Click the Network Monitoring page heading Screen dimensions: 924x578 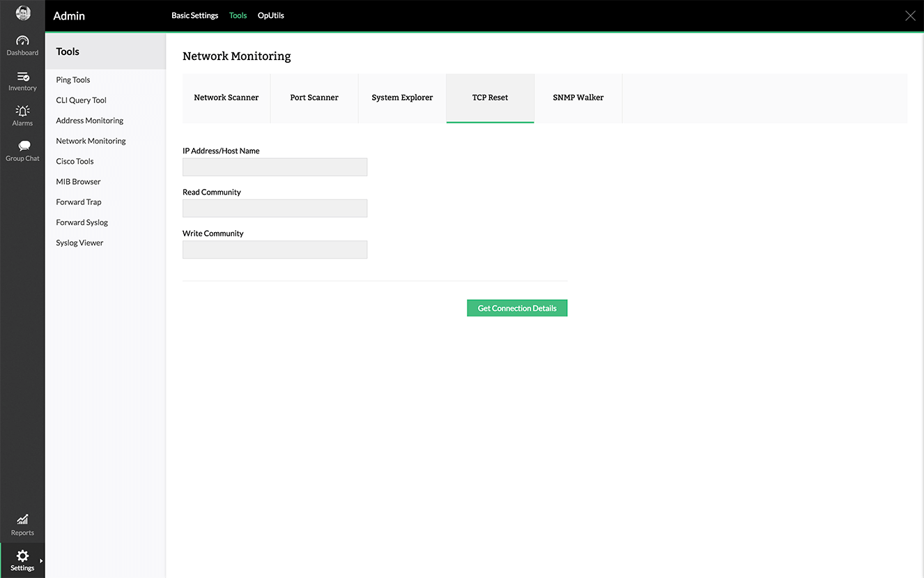237,56
